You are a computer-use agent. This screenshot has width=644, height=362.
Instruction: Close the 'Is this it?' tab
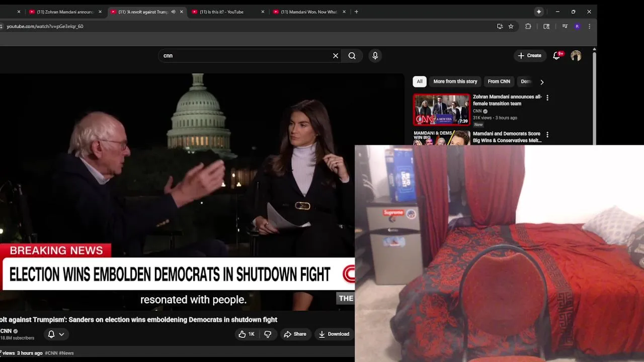coord(263,12)
